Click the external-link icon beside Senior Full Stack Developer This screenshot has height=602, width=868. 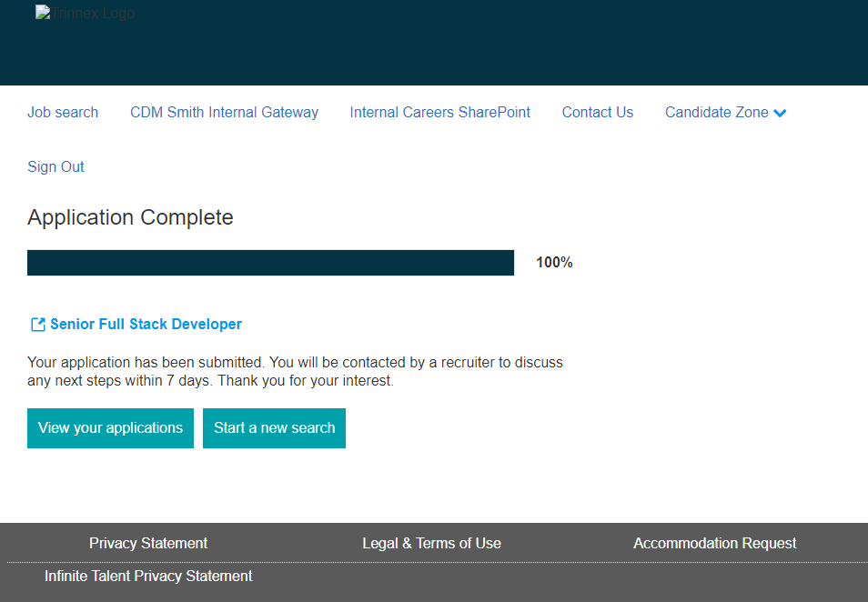point(38,325)
